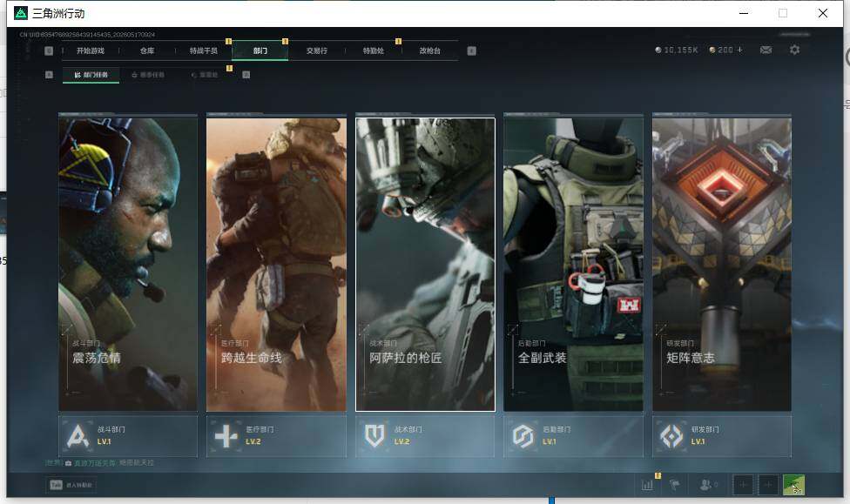This screenshot has height=504, width=850.
Task: Select the 部门任务 sub-tab
Action: point(91,75)
